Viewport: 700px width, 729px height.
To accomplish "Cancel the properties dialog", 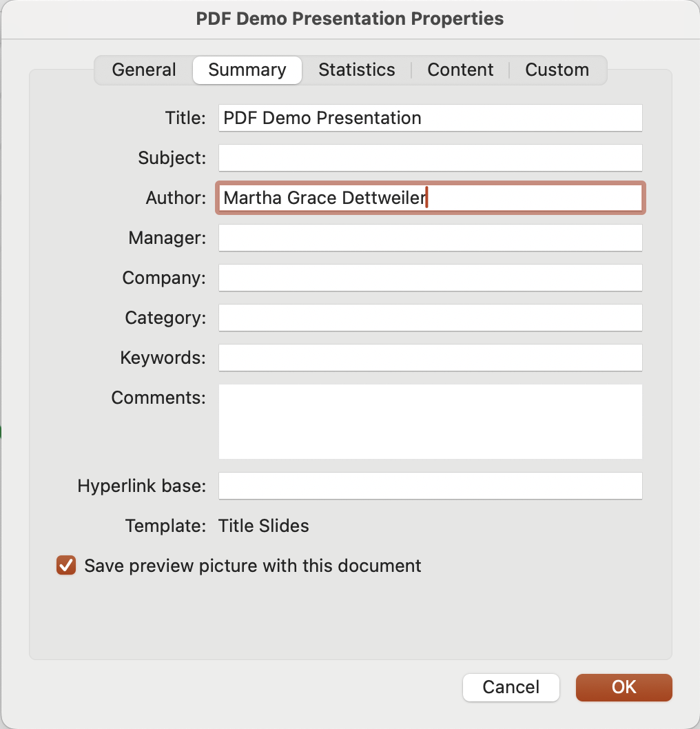I will (x=511, y=687).
